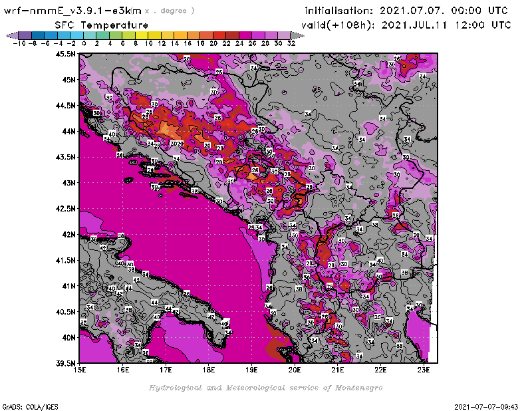Click the "16E" longitude label
The height and width of the screenshot is (411, 532).
coord(123,370)
